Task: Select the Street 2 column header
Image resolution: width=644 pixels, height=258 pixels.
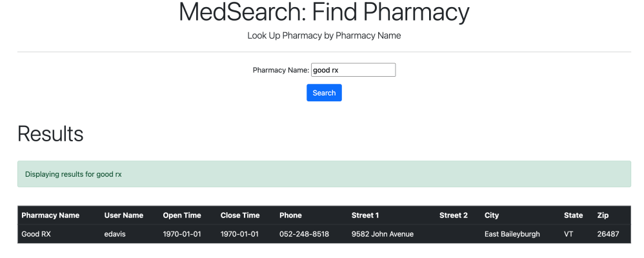Action: tap(453, 215)
